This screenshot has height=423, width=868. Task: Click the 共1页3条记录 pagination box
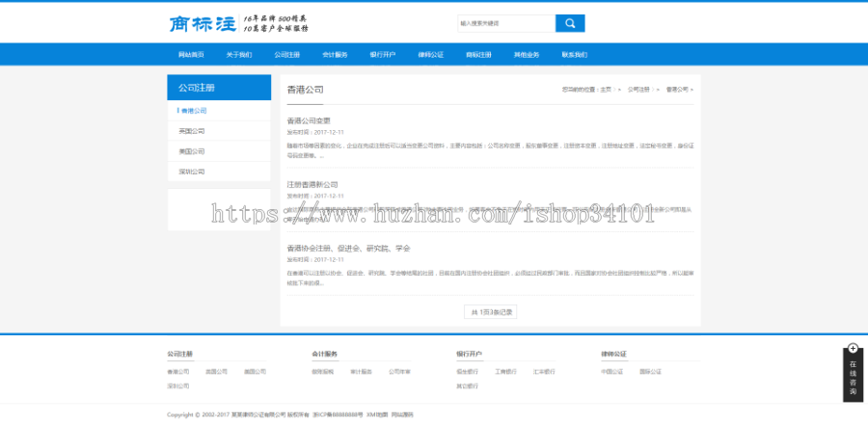tap(491, 312)
